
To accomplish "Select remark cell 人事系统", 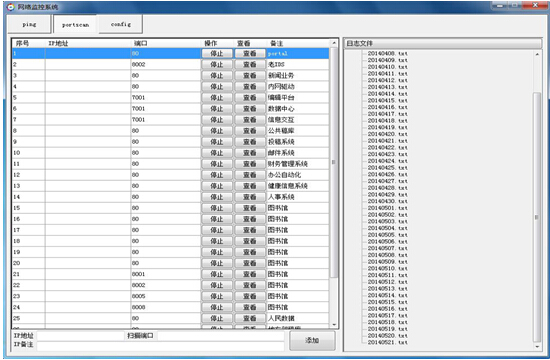I will tap(297, 197).
